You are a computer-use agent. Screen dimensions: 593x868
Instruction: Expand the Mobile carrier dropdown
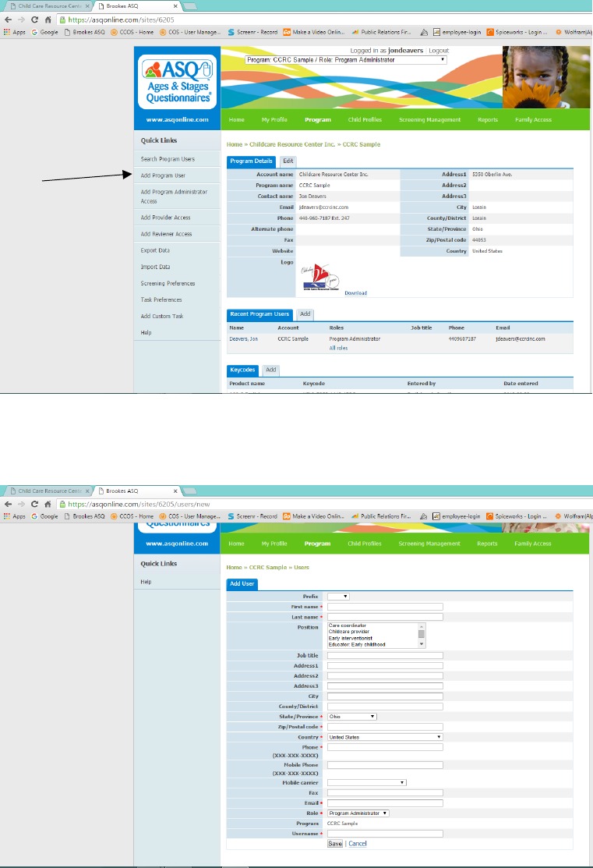[366, 782]
